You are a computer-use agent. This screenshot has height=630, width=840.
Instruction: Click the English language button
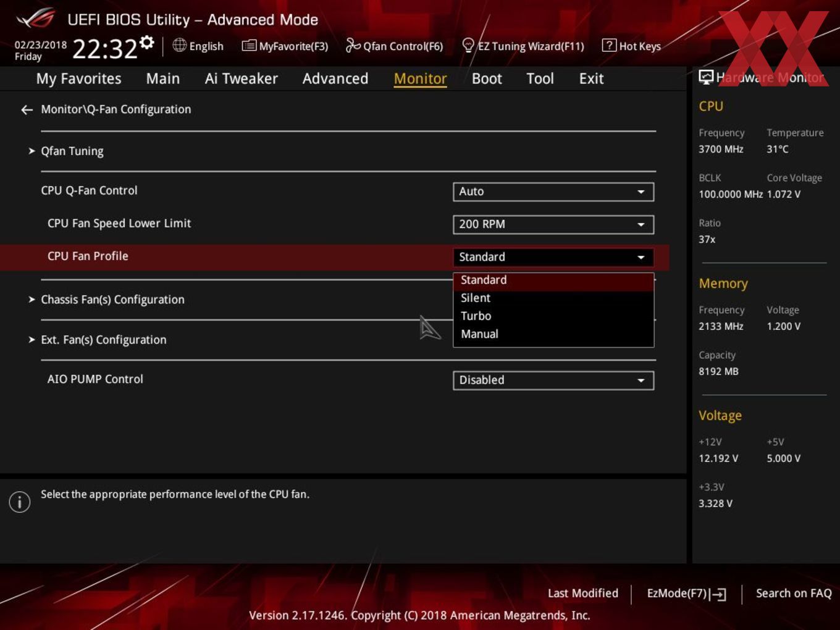(198, 46)
